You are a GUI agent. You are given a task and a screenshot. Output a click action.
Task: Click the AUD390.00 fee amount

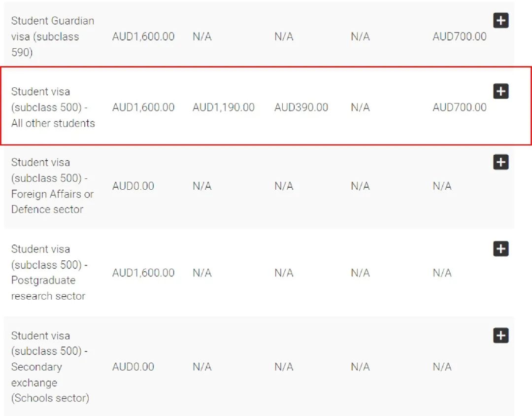click(301, 107)
